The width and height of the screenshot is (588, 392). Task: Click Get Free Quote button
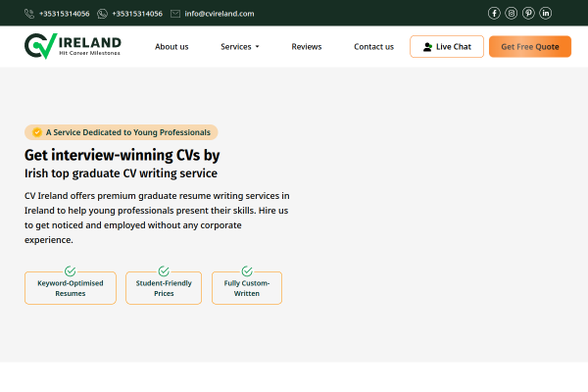click(530, 46)
